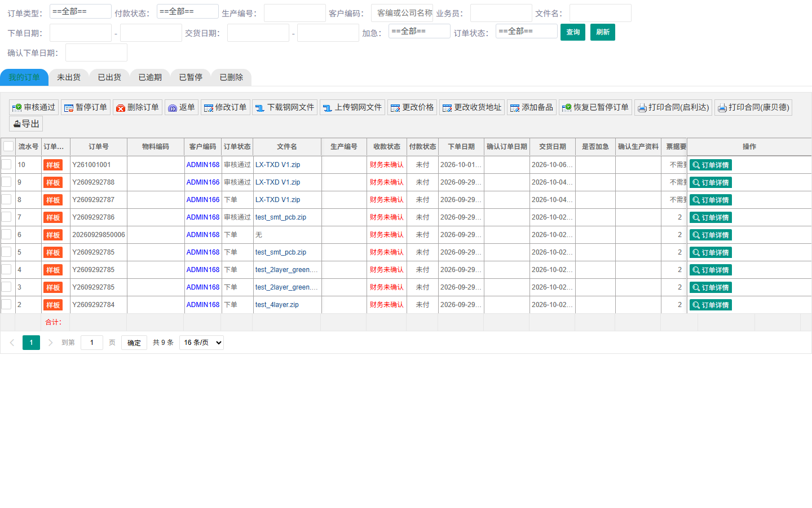
Task: Click the 添加备品 add spare button
Action: point(532,107)
